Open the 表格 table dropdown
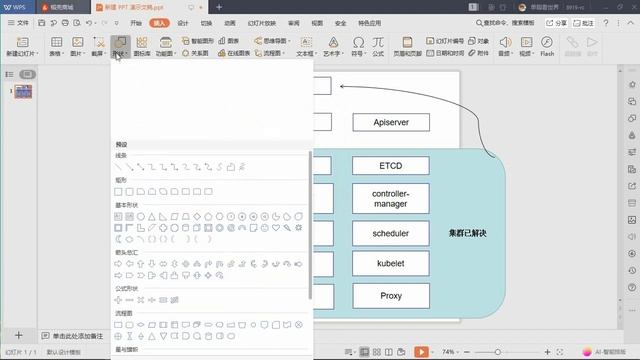 [56, 53]
